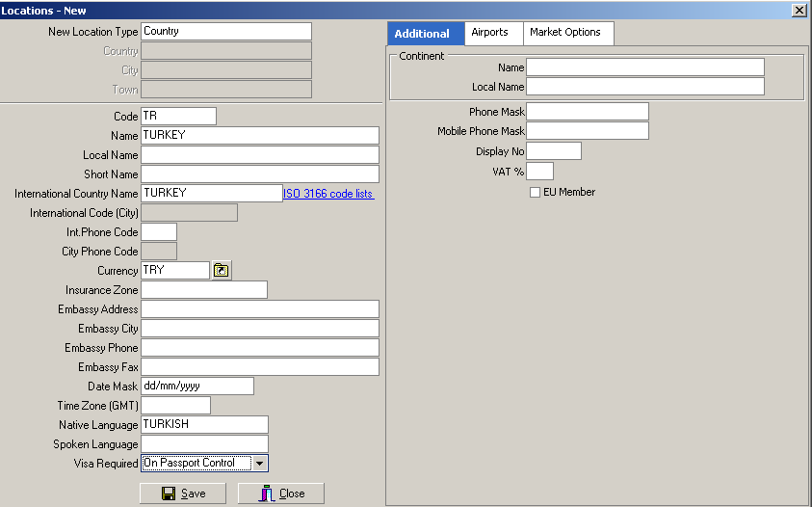
Task: Focus the Code field containing TR
Action: [x=178, y=117]
